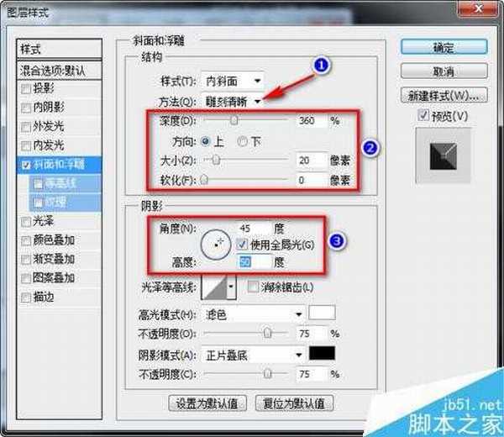Open the 样式 dropdown showing 内斜面
The image size is (504, 437).
click(x=234, y=82)
